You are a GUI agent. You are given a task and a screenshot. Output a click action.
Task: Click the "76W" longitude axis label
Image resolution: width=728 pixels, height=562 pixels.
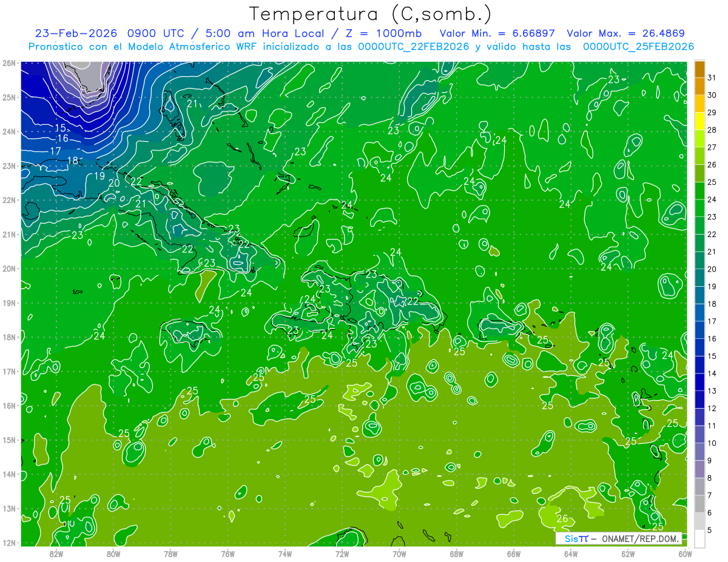click(228, 553)
